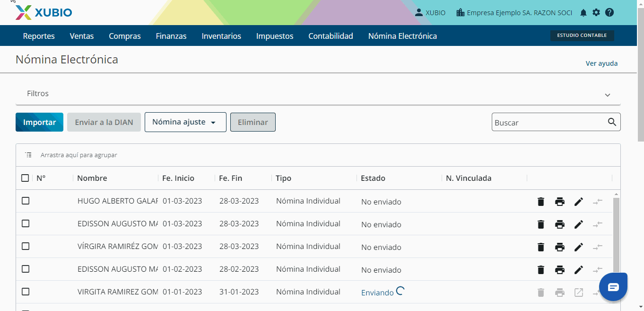The image size is (644, 311).
Task: Delete the EDISSON row dated 01-03-2023
Action: [x=541, y=224]
